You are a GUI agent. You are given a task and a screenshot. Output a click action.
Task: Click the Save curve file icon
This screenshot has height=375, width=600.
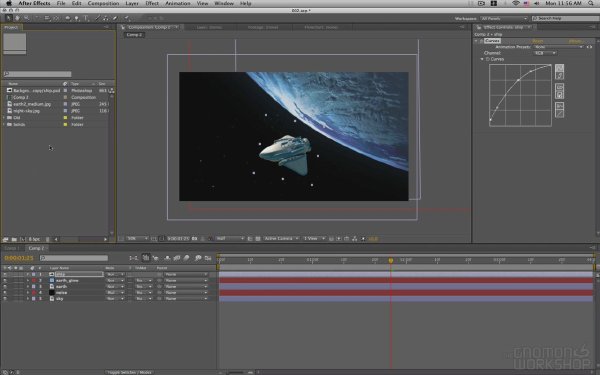559,95
